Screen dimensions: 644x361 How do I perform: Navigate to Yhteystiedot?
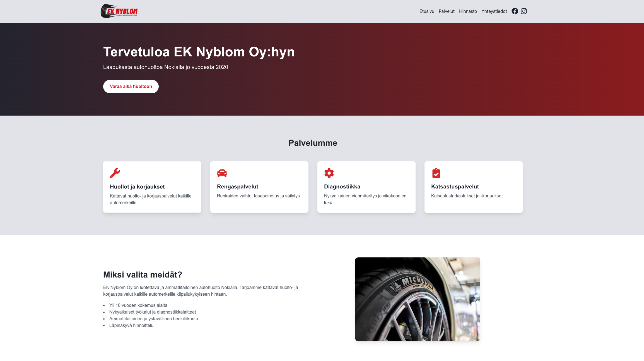(x=494, y=11)
